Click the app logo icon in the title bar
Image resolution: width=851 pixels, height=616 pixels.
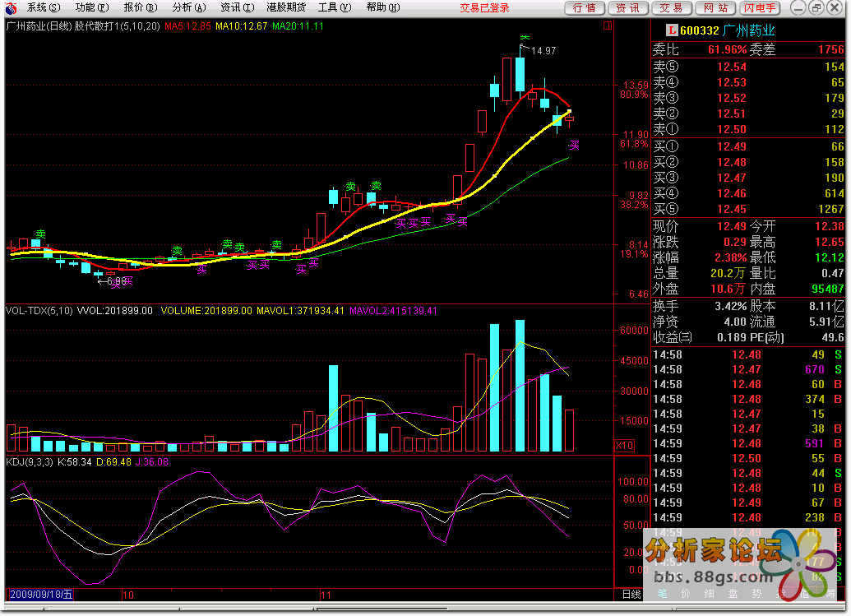coord(11,7)
